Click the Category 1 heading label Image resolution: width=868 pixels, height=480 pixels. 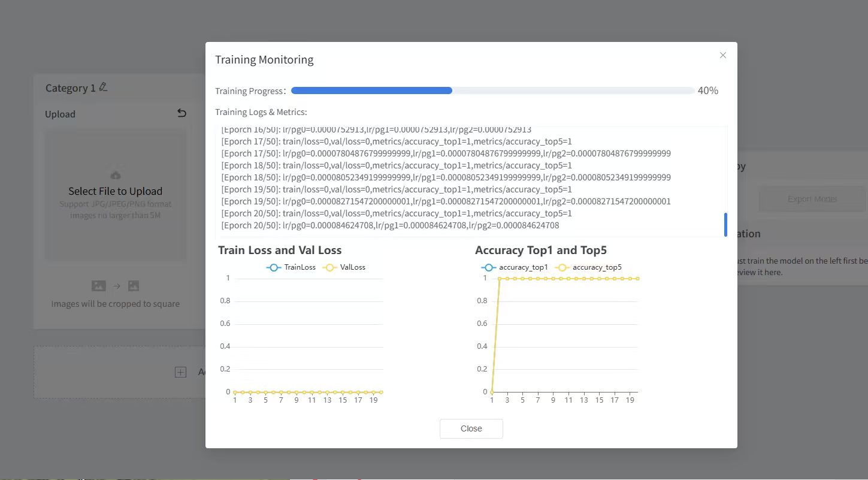pyautogui.click(x=70, y=88)
